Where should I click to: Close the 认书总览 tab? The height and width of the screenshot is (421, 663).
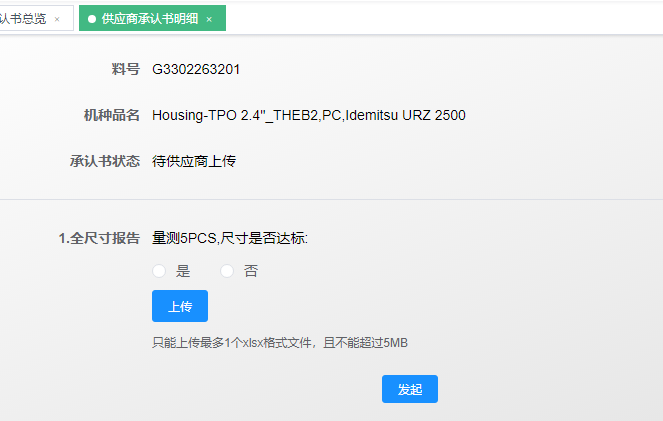click(x=57, y=19)
